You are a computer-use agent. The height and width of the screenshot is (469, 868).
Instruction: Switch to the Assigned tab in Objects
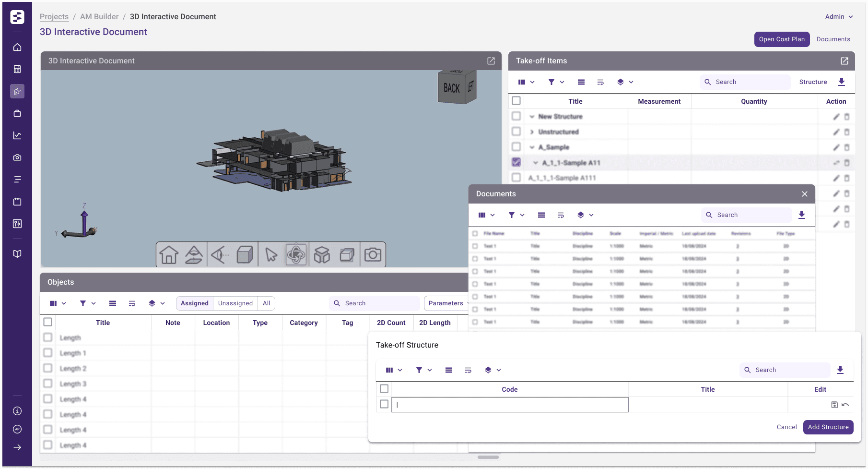tap(194, 303)
